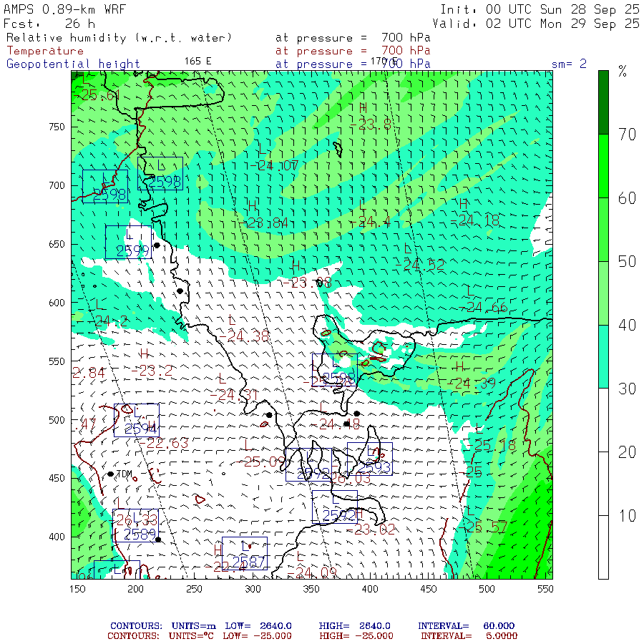This screenshot has width=644, height=644.
Task: Click the x-axis tick label 300
Action: pos(253,589)
